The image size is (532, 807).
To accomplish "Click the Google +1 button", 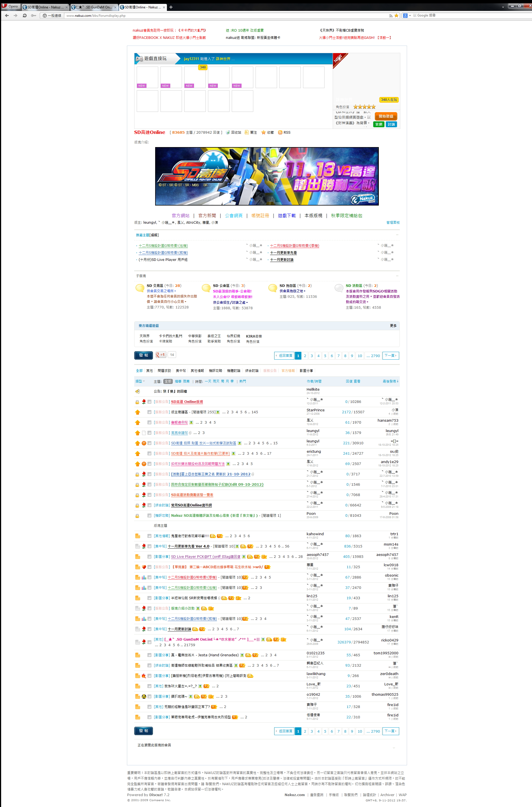I will point(160,355).
